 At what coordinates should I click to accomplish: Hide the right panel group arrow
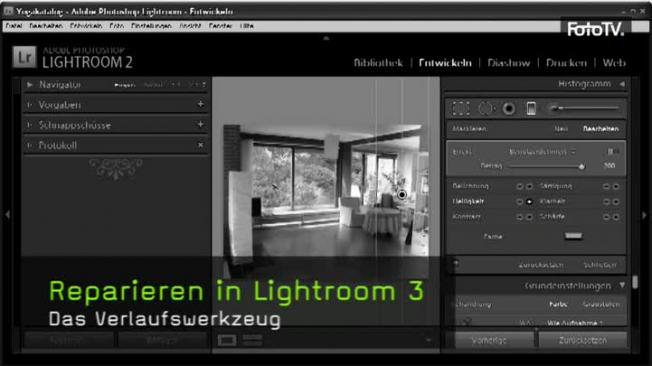tap(645, 215)
